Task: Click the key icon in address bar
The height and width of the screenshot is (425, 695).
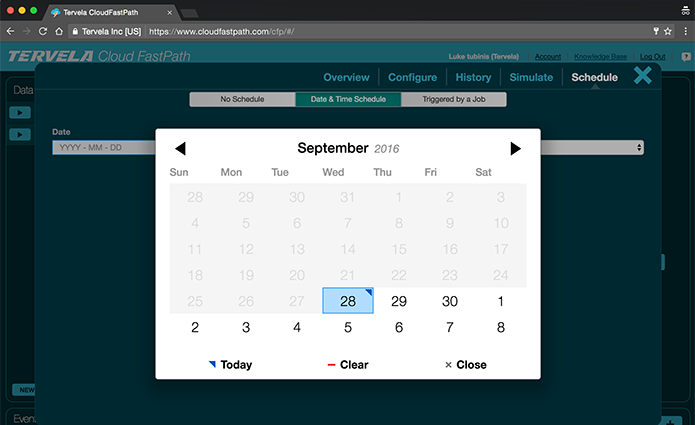Action: click(654, 31)
